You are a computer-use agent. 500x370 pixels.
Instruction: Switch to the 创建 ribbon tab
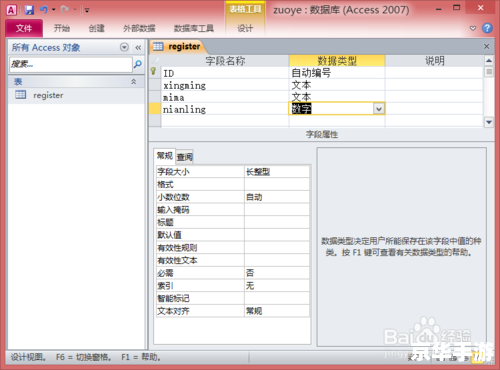tap(97, 28)
